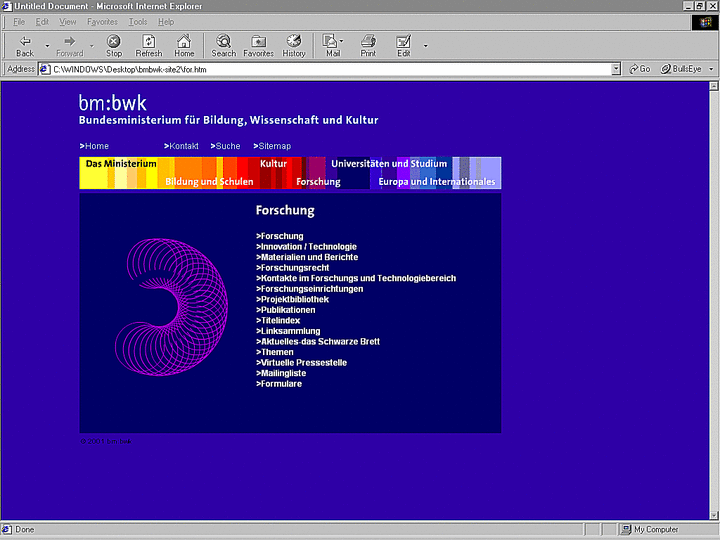Open the Favorites menu in menu bar
The width and height of the screenshot is (720, 540).
[102, 22]
